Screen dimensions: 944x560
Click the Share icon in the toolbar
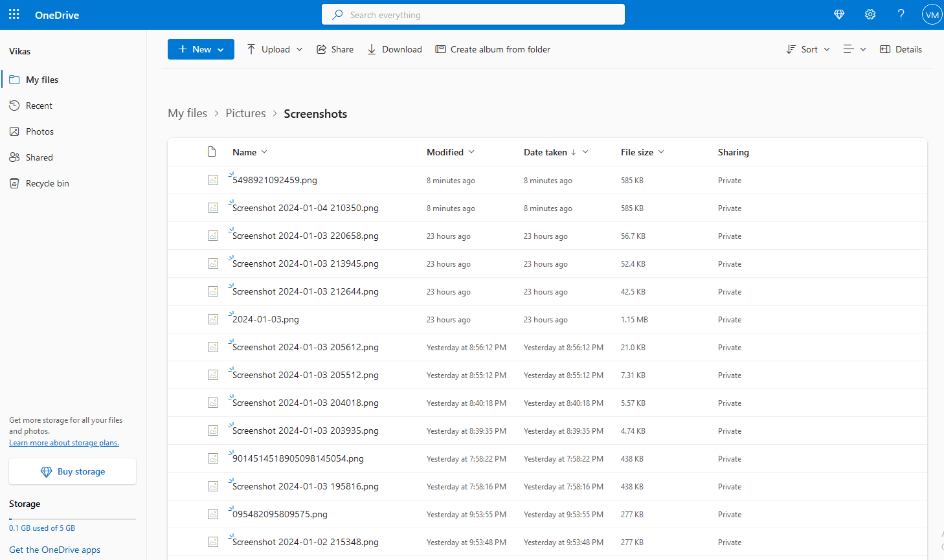[x=322, y=49]
